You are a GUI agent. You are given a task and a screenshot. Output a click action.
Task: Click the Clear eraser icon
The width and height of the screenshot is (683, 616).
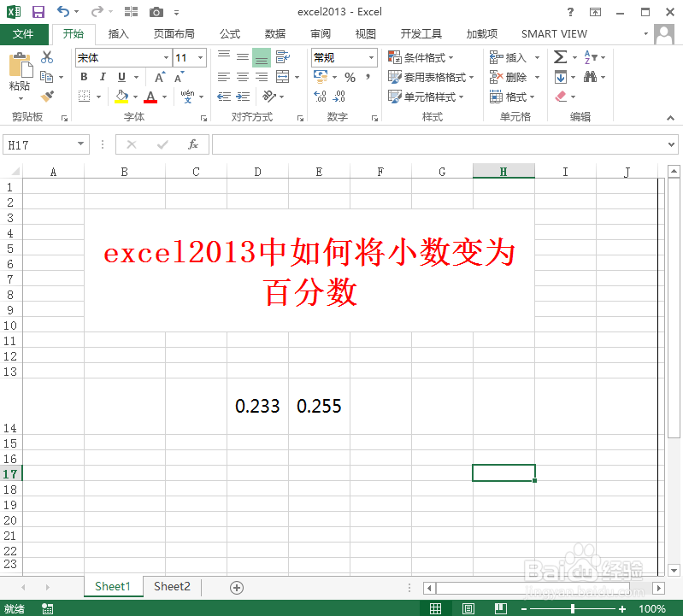tap(561, 97)
